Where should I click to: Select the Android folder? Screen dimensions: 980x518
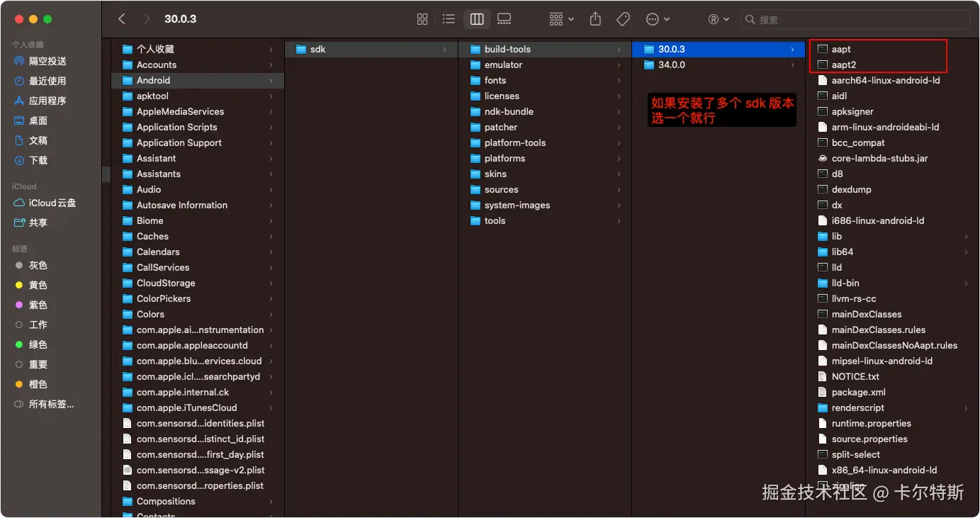click(197, 80)
